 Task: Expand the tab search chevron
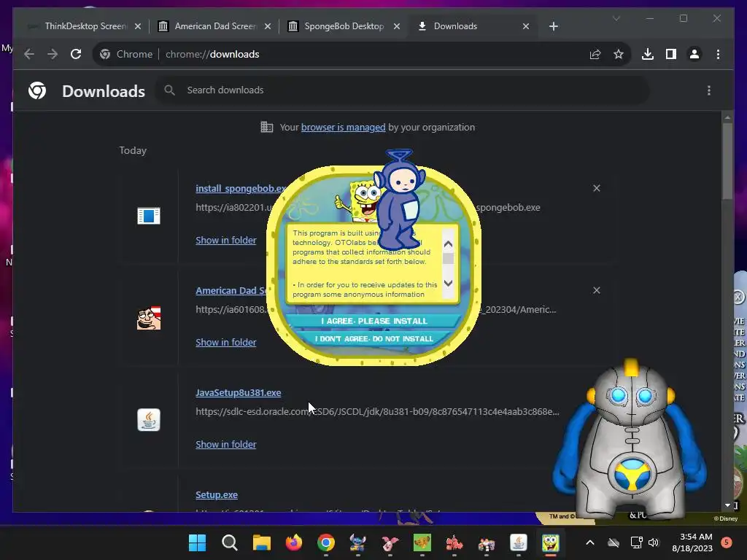[x=616, y=18]
